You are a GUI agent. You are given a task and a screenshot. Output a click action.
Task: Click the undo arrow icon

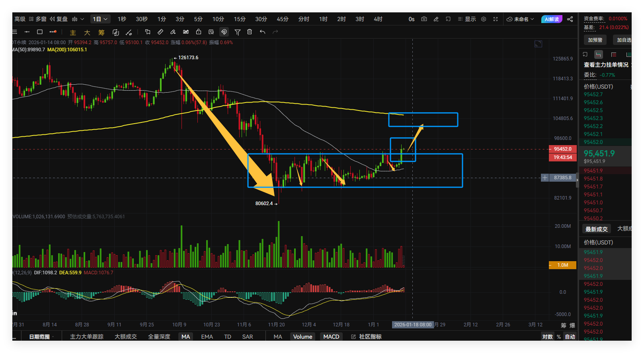(x=262, y=32)
